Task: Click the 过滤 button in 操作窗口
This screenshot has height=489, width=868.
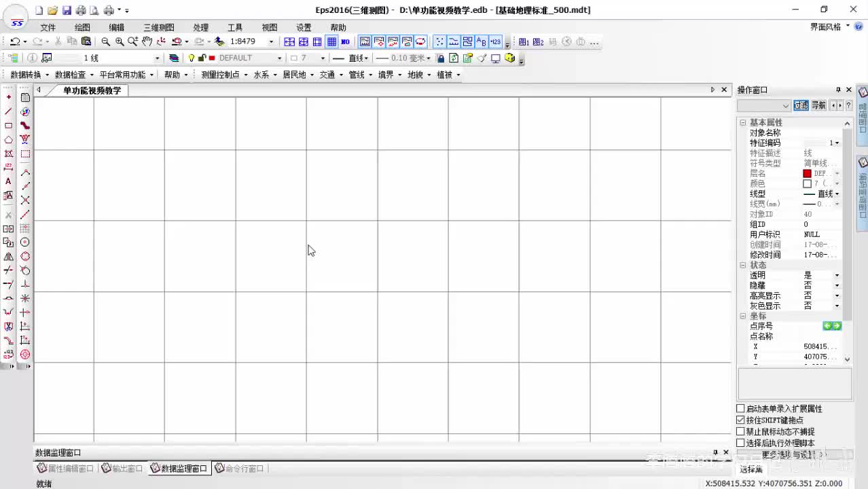Action: 801,105
